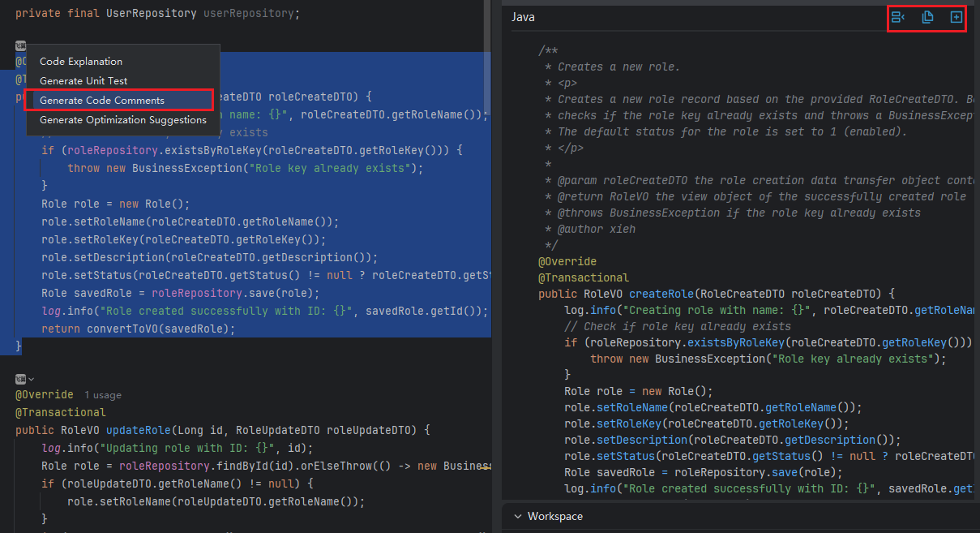Copy the generated Java code snippet

coord(927,17)
